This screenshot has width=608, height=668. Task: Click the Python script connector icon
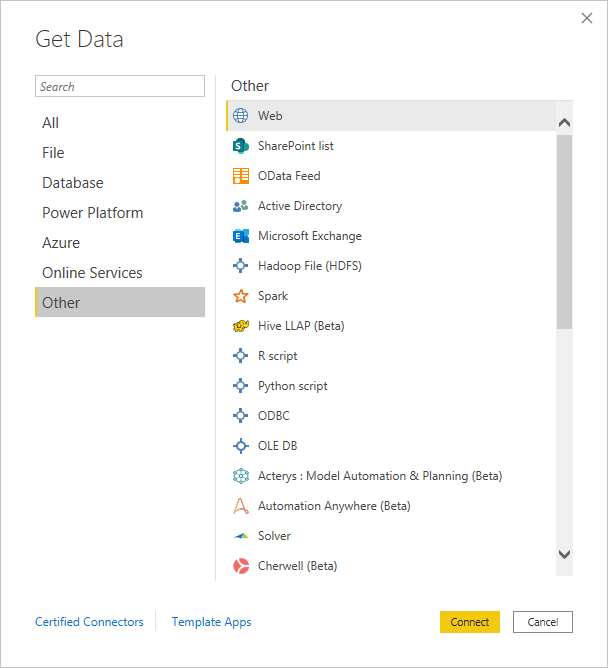tap(241, 386)
